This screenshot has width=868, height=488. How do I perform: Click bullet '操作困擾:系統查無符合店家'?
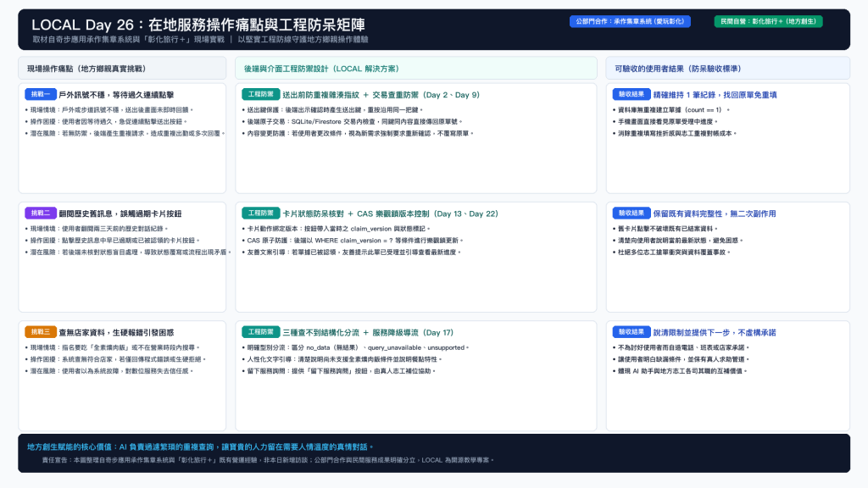pyautogui.click(x=115, y=359)
